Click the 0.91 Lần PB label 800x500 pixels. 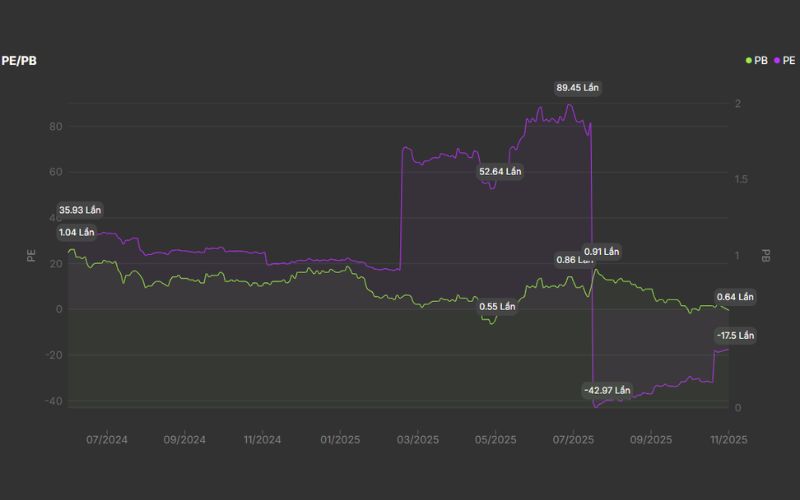click(602, 251)
